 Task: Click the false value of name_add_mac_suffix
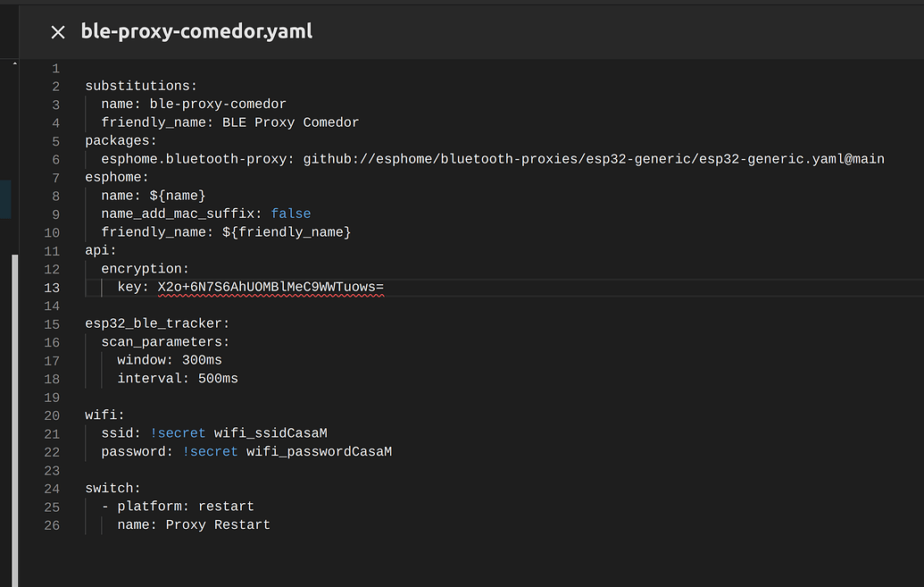[290, 214]
